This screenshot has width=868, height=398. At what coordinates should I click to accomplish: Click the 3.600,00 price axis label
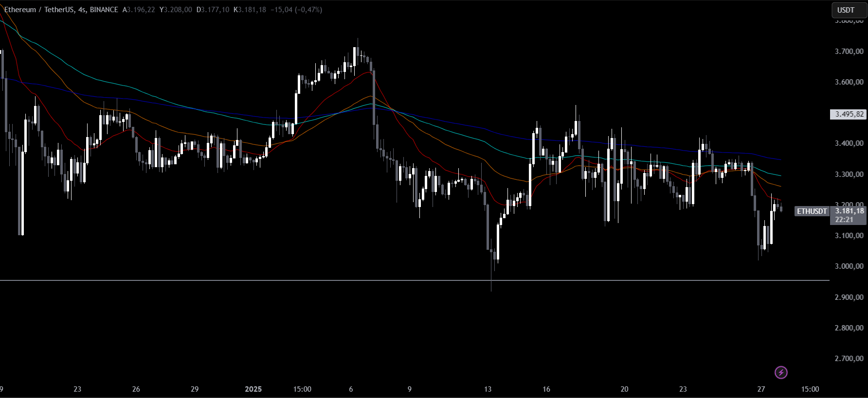(x=849, y=82)
